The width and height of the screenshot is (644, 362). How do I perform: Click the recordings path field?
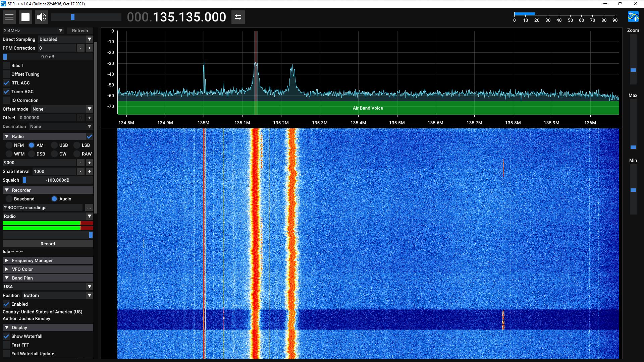43,207
